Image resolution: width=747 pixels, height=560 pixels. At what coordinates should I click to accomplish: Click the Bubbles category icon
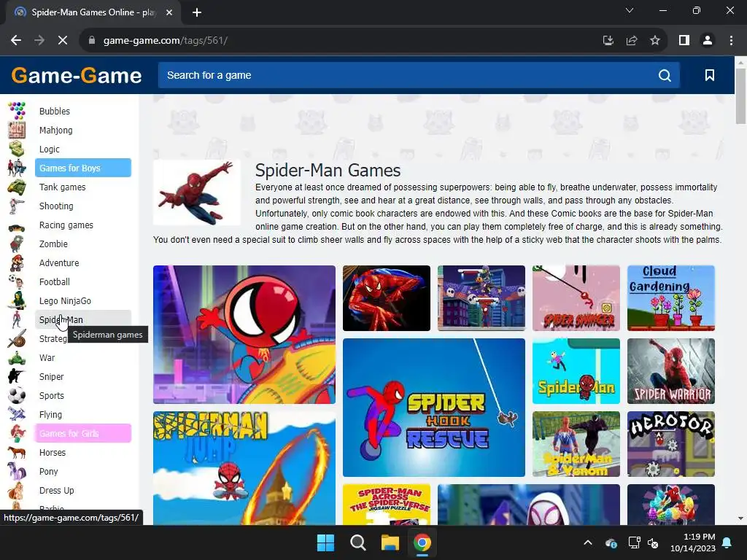tap(18, 111)
